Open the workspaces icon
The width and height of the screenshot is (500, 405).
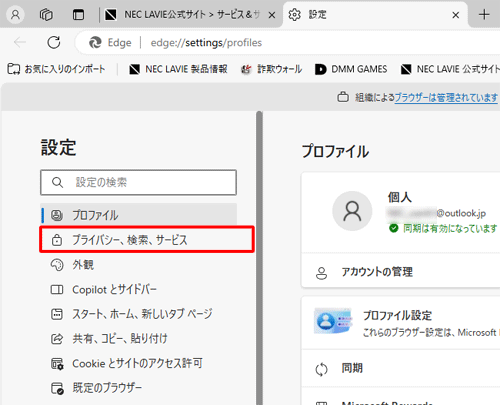click(x=46, y=15)
